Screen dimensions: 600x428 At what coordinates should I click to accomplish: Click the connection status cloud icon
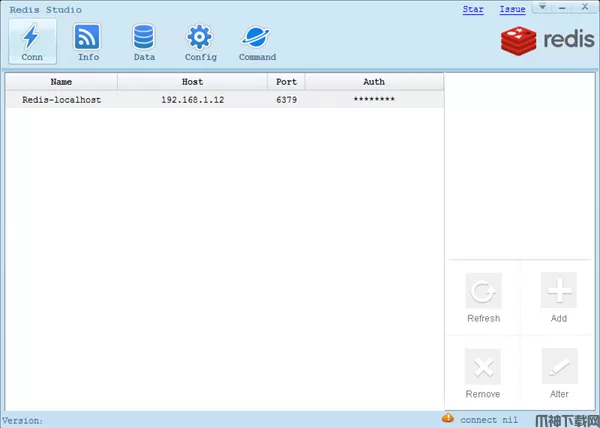448,418
